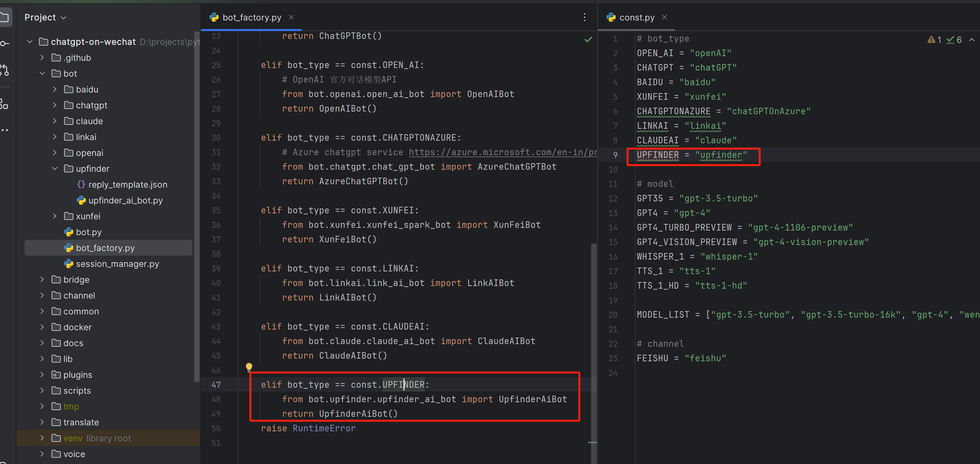Viewport: 980px width, 464px height.
Task: Expand the linkai folder
Action: pos(55,136)
